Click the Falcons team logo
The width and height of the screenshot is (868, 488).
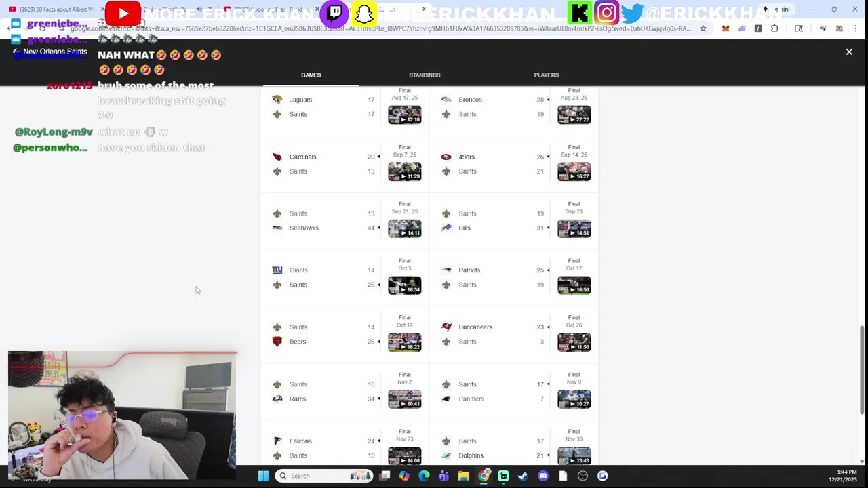tap(277, 441)
